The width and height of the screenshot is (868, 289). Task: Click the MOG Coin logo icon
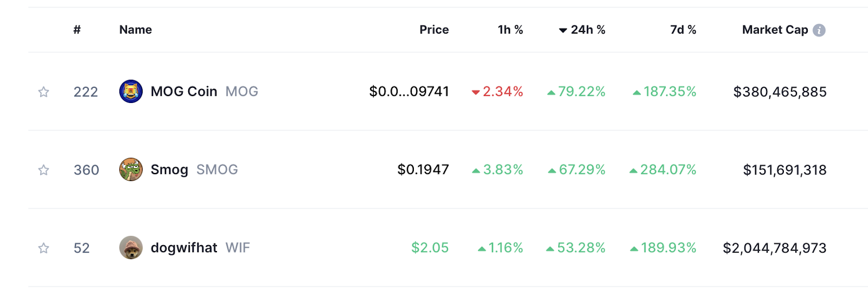point(131,91)
